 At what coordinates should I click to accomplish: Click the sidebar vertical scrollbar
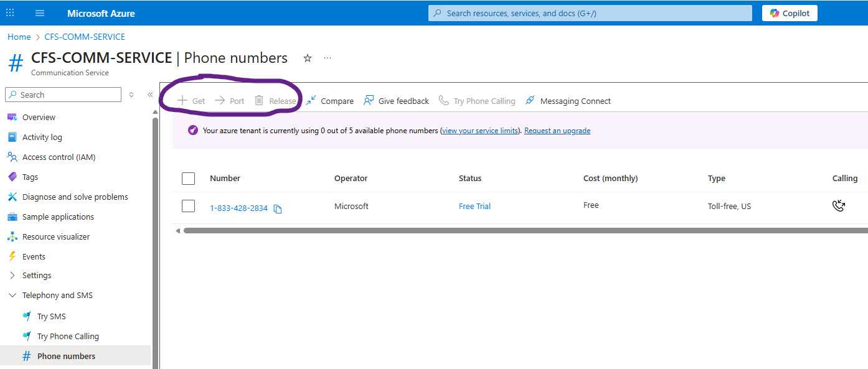click(x=156, y=243)
